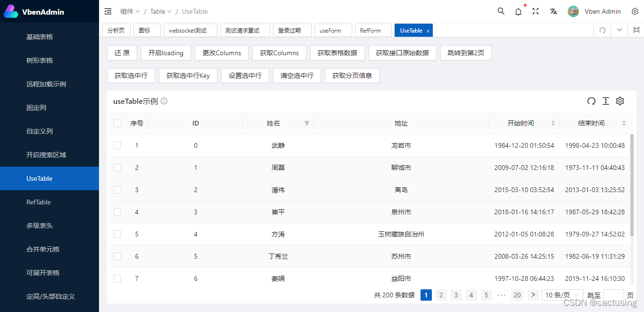
Task: Refresh the useTable data with the reload icon
Action: pyautogui.click(x=591, y=101)
